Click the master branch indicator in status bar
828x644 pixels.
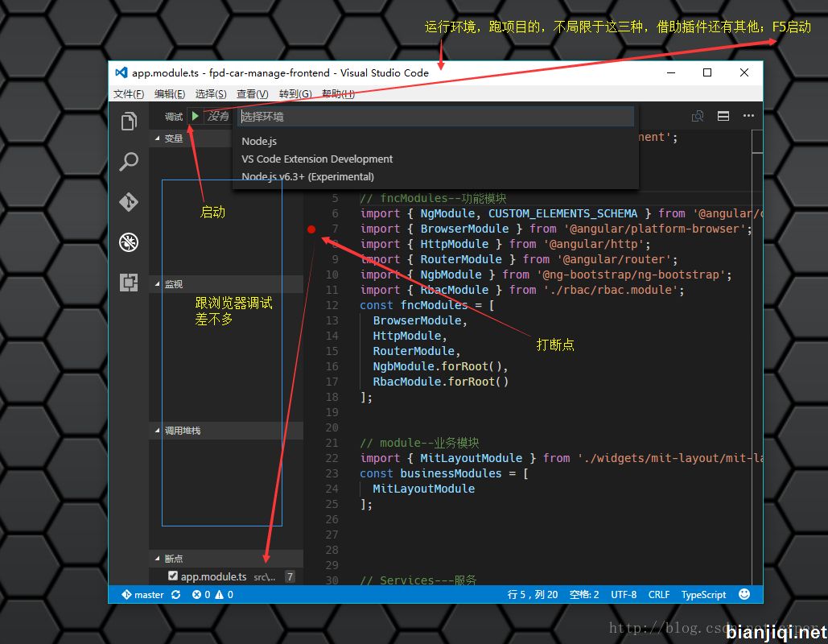143,595
